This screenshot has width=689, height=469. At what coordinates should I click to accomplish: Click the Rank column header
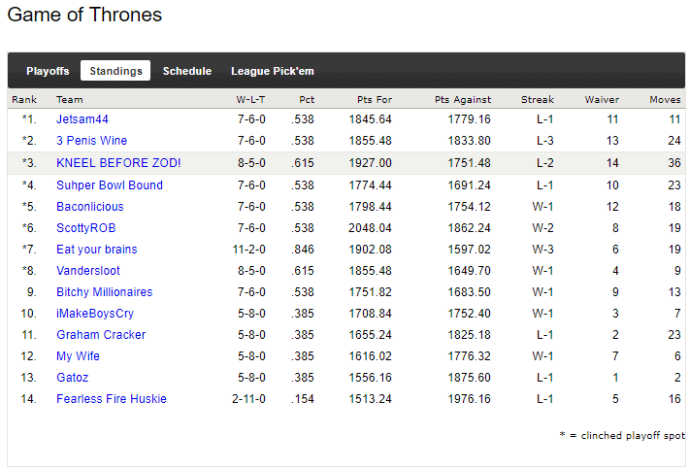pos(24,99)
